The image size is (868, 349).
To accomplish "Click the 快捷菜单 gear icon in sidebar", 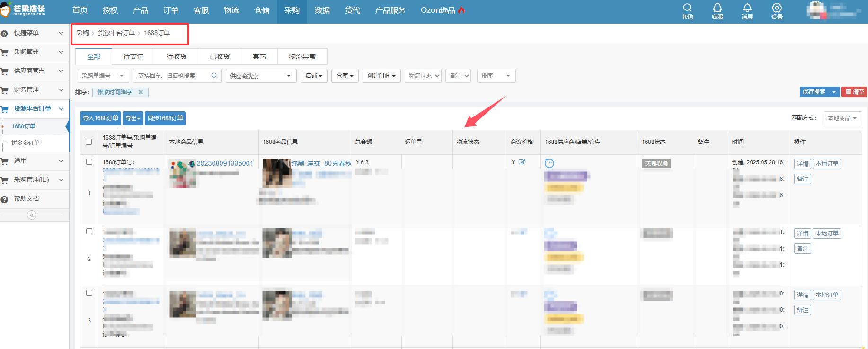I will click(4, 34).
